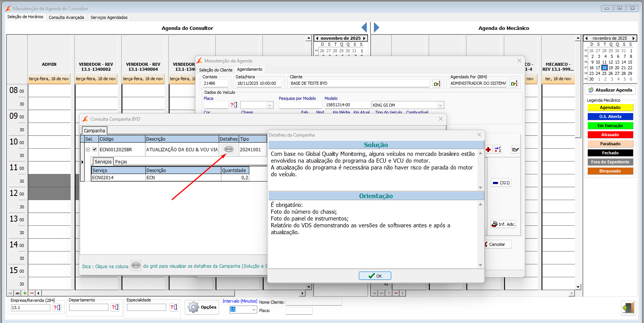Go to next month in consultant calendar
This screenshot has height=323, width=644.
364,38
